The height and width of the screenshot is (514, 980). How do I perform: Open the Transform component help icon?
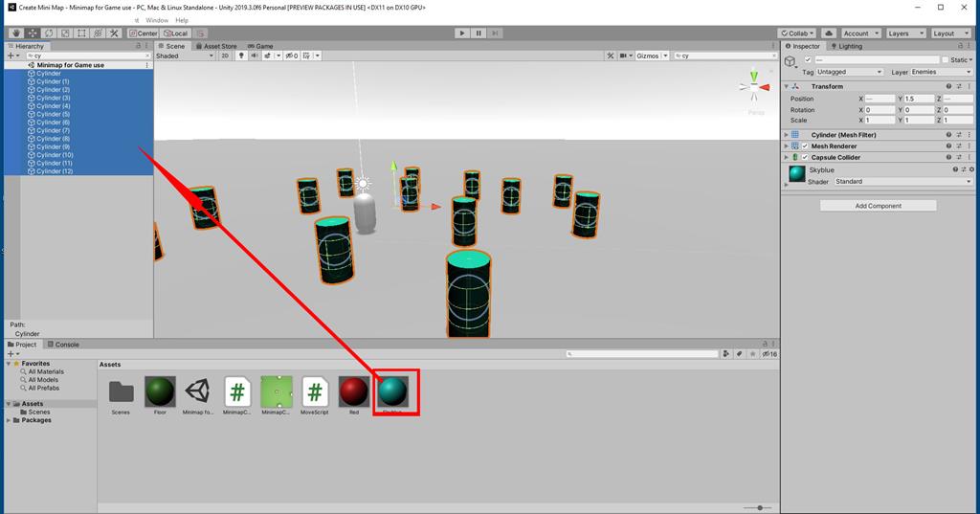point(948,86)
